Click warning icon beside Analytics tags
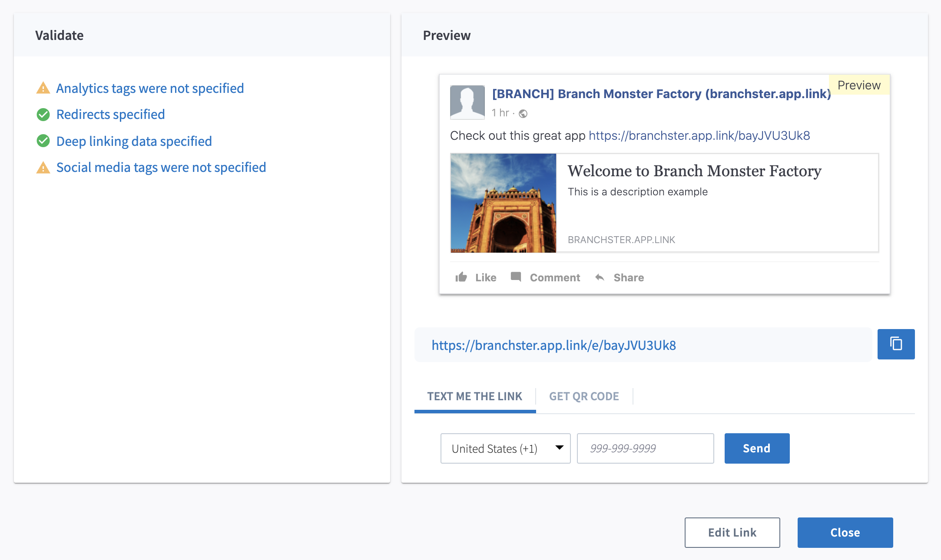 (43, 88)
